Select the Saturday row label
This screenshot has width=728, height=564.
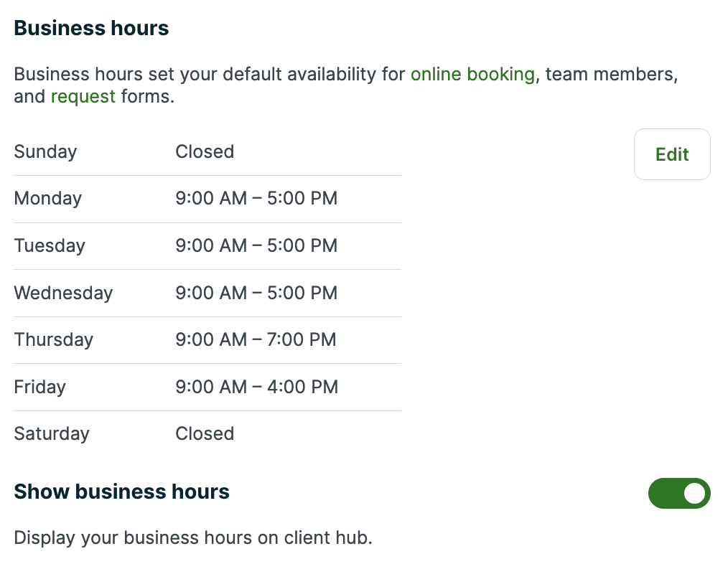coord(52,433)
